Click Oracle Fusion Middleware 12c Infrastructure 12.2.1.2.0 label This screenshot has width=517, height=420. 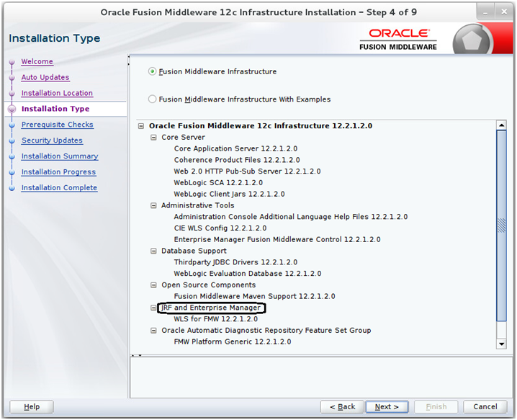click(x=261, y=126)
